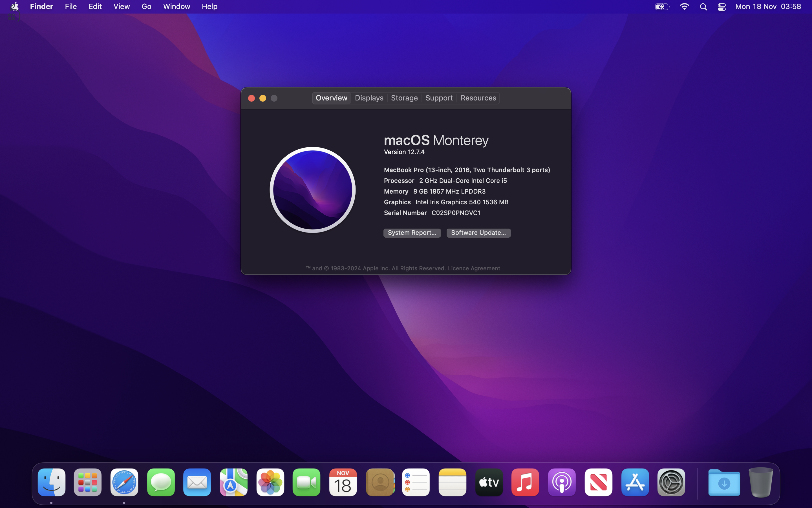This screenshot has height=508, width=812.
Task: Launch Safari from the Dock
Action: point(124,482)
